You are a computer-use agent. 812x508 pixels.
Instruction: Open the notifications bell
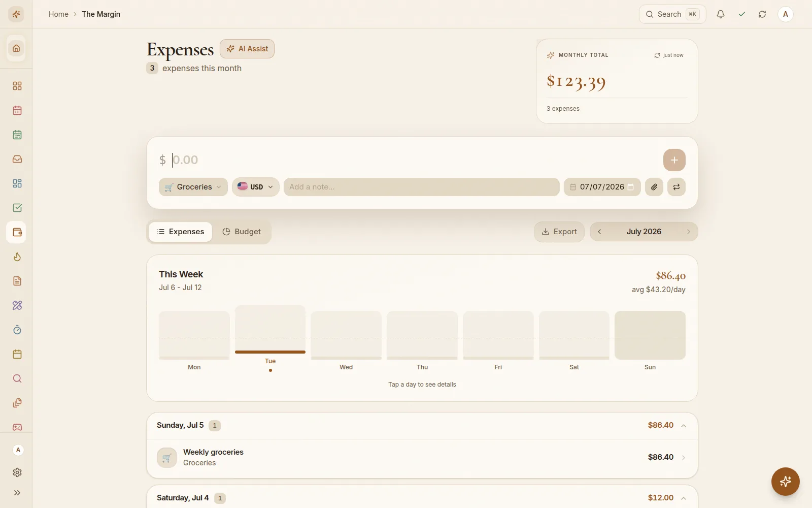point(721,14)
